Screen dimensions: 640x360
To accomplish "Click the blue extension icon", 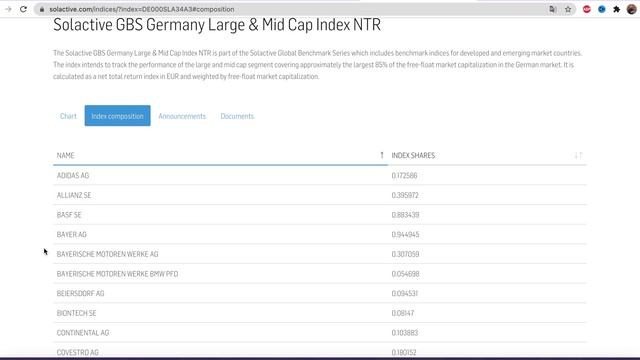I will pyautogui.click(x=602, y=9).
